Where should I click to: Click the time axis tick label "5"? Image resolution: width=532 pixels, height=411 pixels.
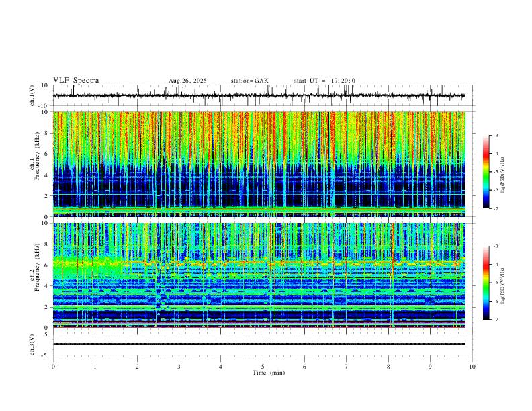click(x=263, y=367)
